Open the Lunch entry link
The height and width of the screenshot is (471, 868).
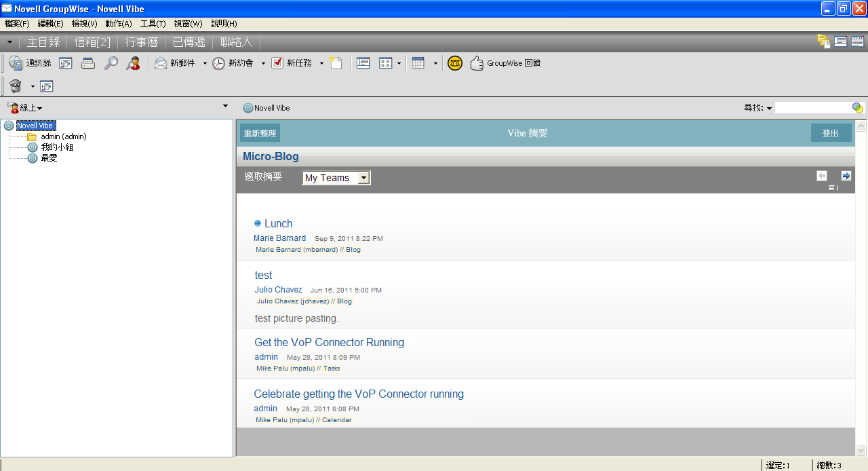click(278, 223)
